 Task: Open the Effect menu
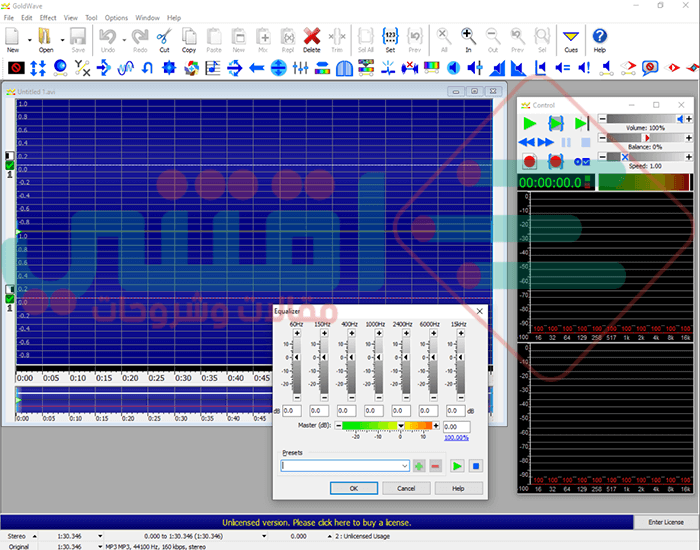coord(48,18)
